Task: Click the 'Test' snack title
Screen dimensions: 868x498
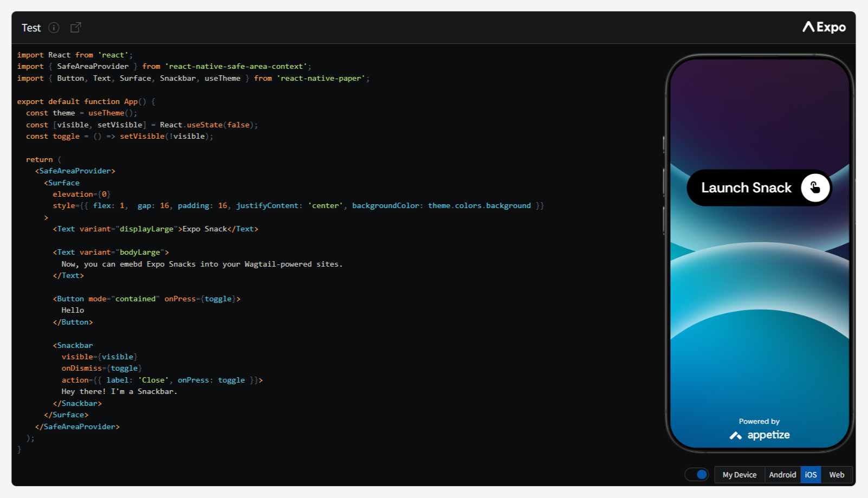Action: click(31, 28)
